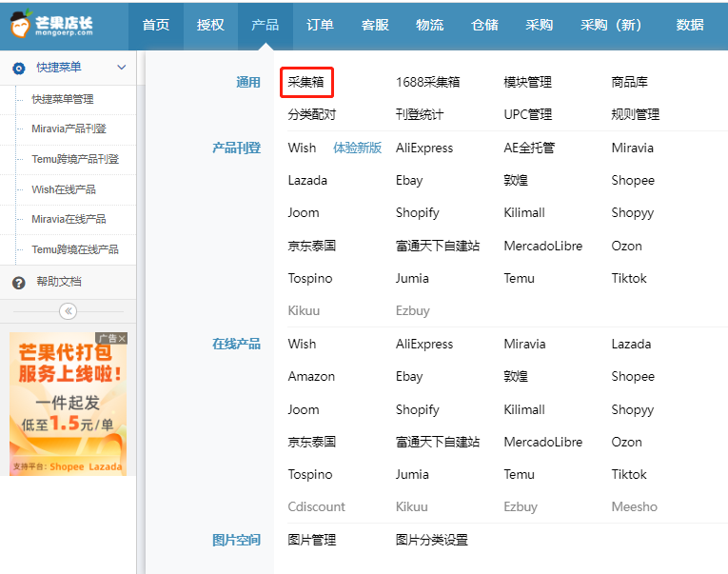728x574 pixels.
Task: Open Wish在线产品 in sidebar
Action: (64, 189)
